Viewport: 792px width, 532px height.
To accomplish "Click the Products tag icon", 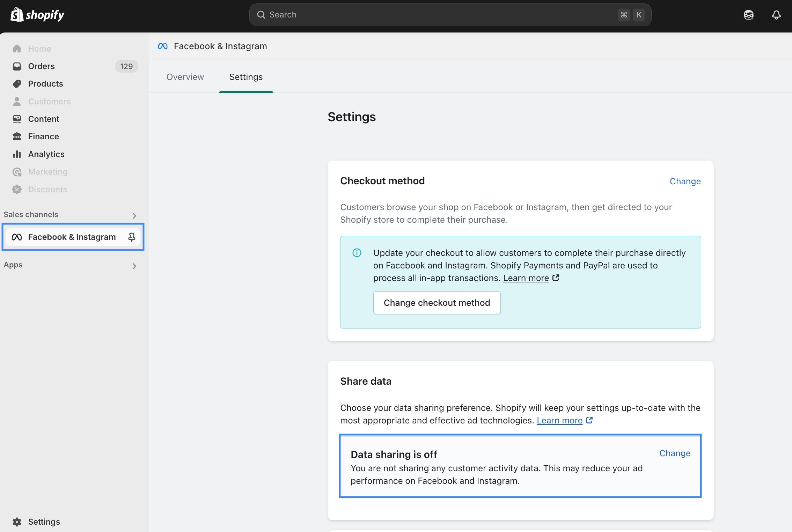I will pyautogui.click(x=17, y=84).
